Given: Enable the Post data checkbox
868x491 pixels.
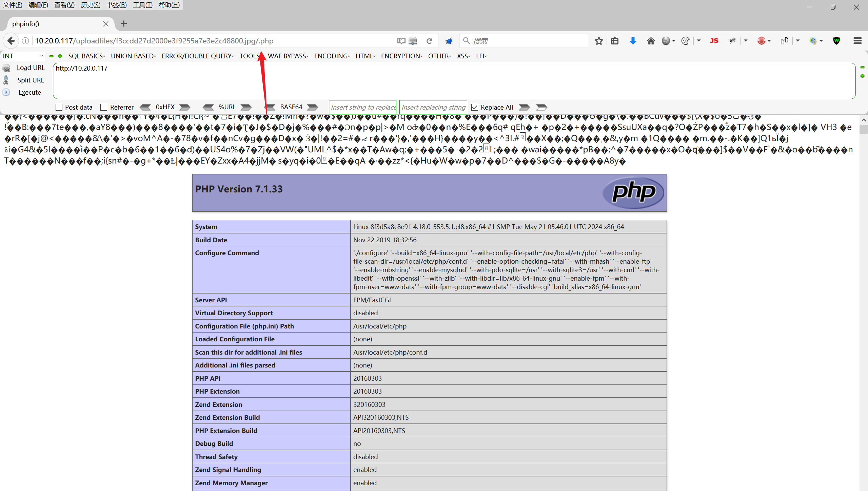Looking at the screenshot, I should 59,107.
